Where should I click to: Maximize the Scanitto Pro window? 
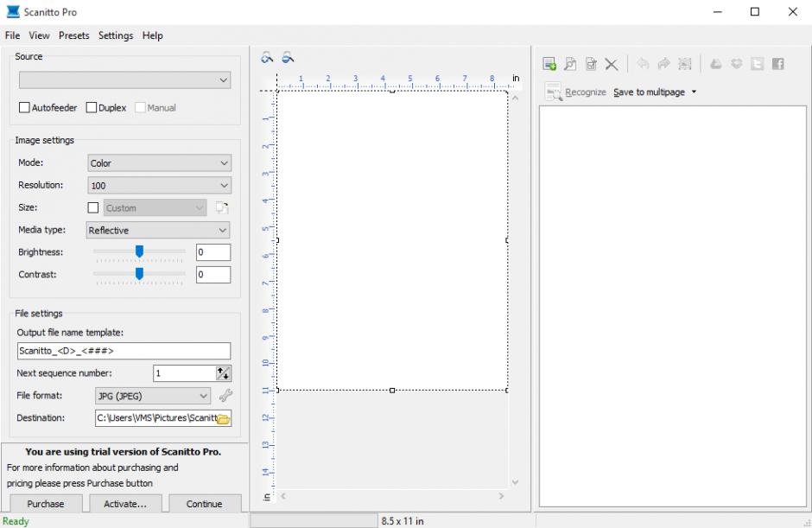[755, 11]
